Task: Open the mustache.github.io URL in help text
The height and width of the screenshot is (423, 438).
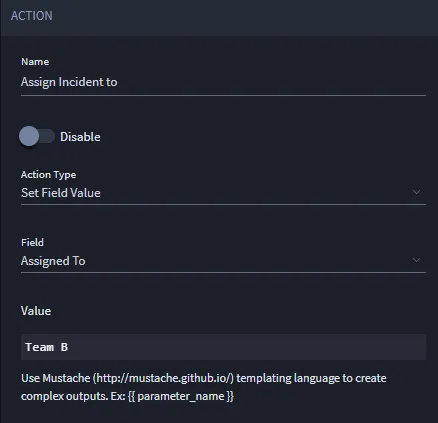Action: click(x=163, y=378)
